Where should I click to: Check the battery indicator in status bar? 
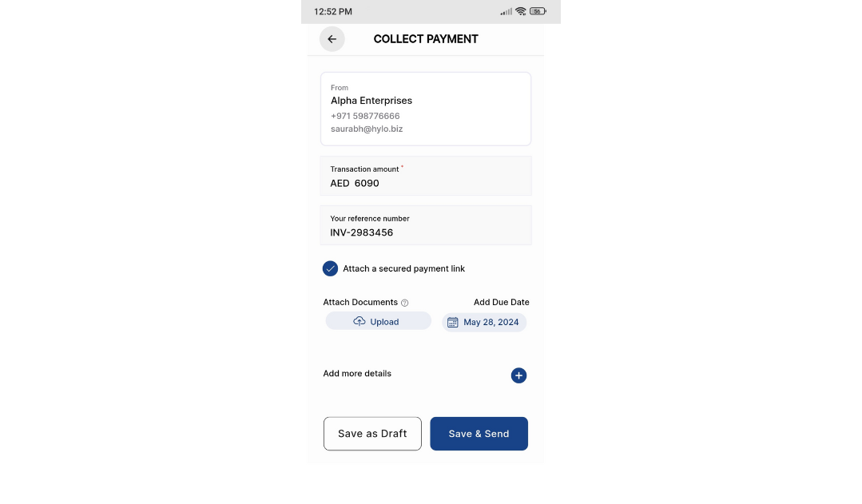(x=538, y=10)
